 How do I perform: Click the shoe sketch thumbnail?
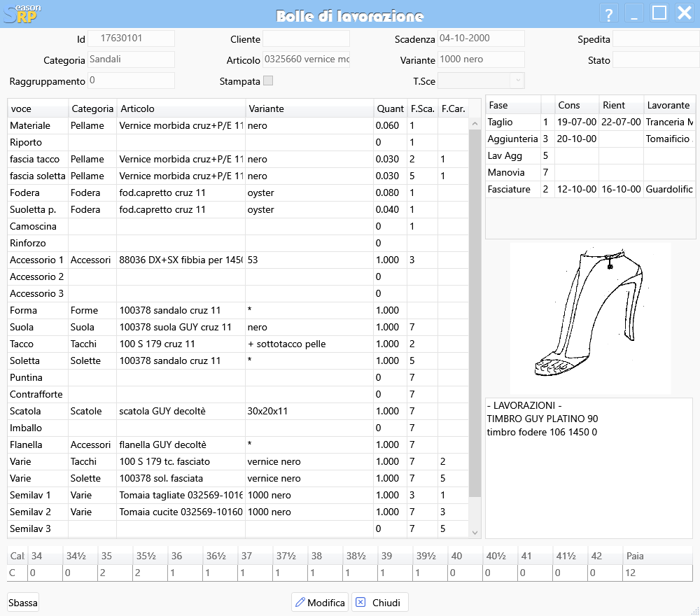tap(589, 318)
